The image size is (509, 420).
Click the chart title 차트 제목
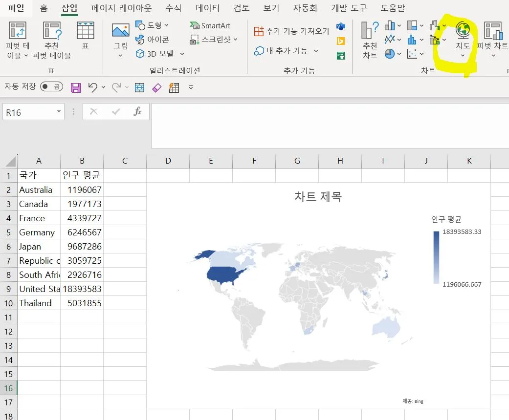coord(318,196)
